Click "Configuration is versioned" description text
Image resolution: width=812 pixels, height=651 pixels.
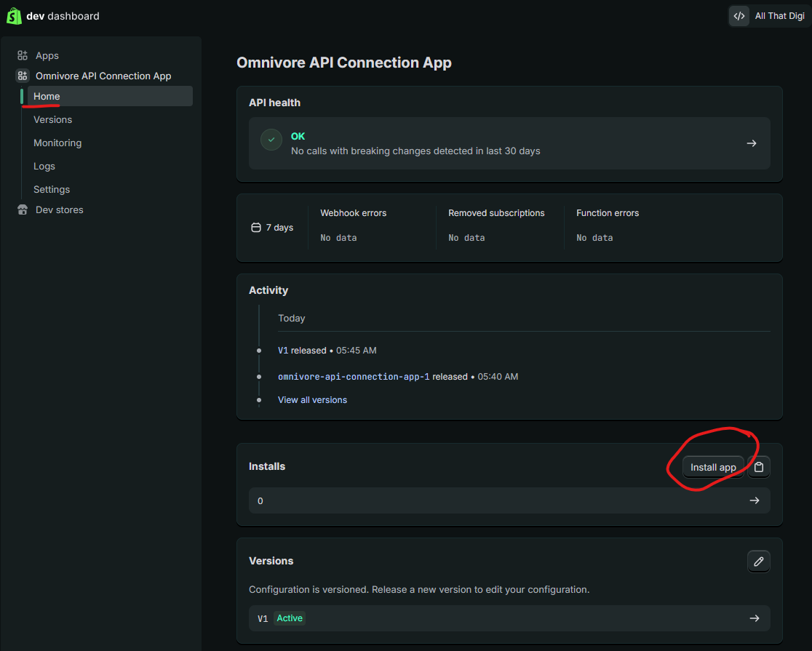pos(419,590)
